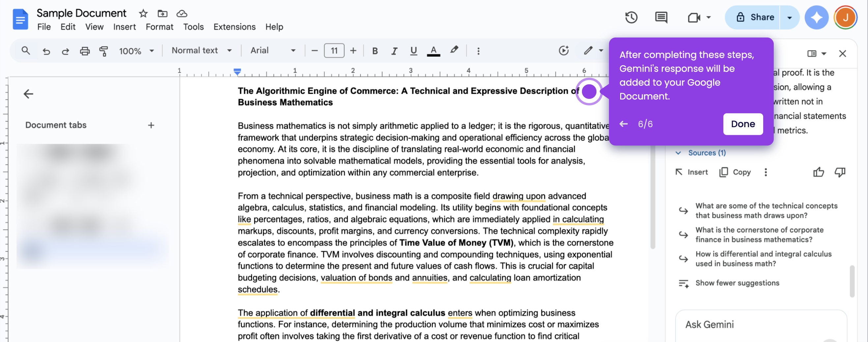Copy Gemini response

(x=735, y=172)
